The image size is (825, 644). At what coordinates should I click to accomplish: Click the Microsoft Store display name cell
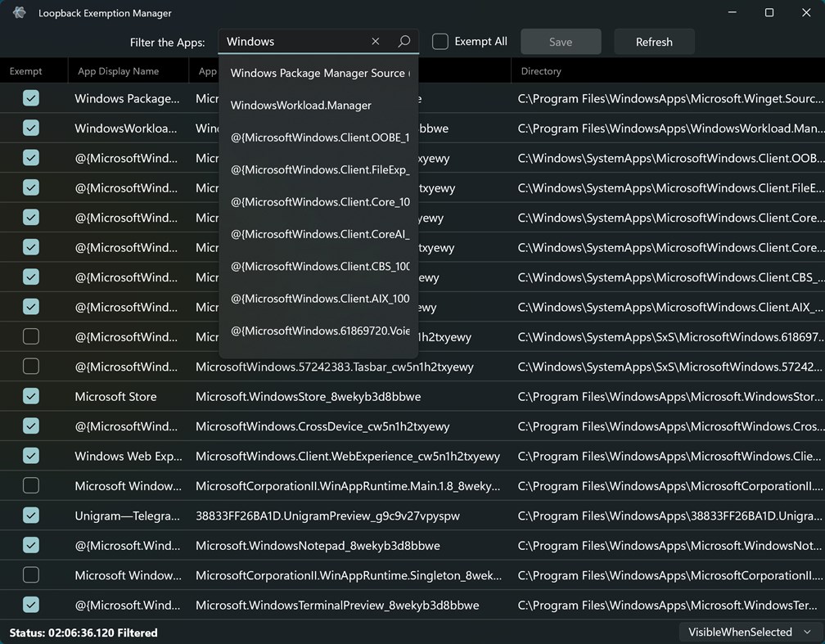pyautogui.click(x=115, y=397)
